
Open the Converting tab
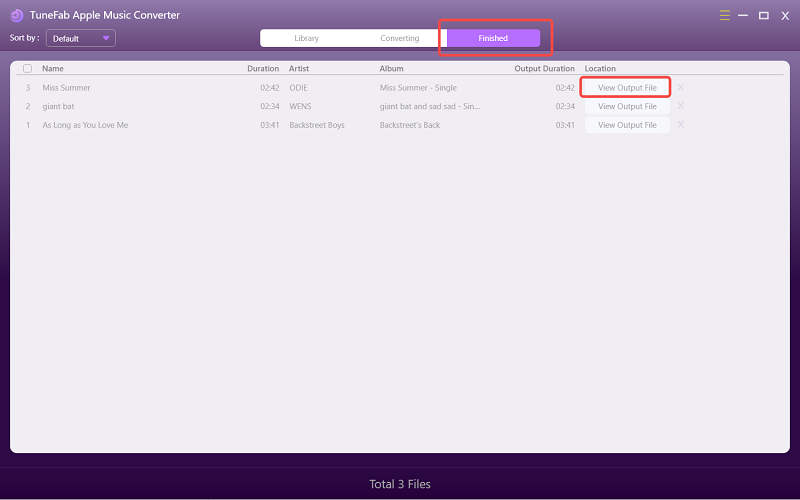tap(400, 38)
